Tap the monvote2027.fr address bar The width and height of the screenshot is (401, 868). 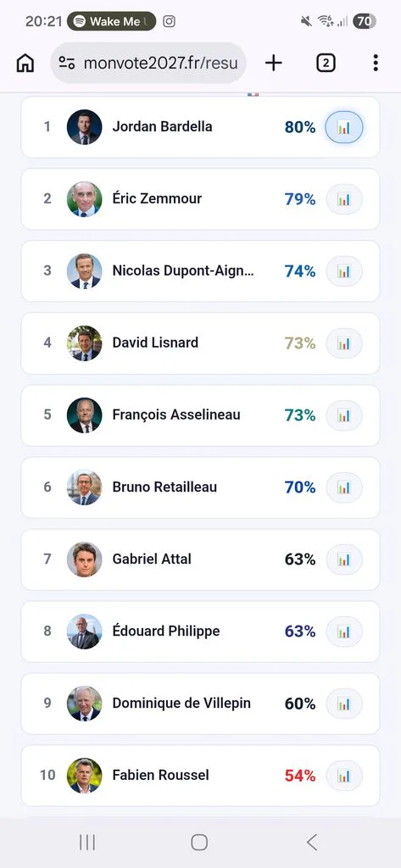148,63
